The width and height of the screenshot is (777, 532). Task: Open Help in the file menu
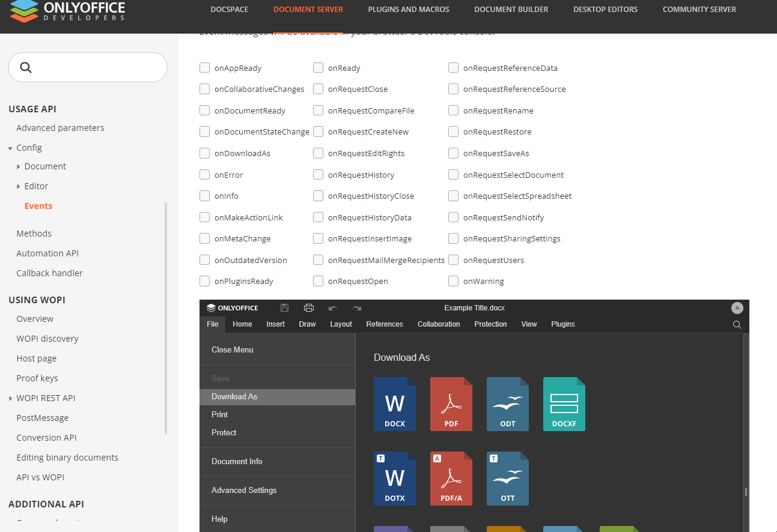pyautogui.click(x=278, y=519)
